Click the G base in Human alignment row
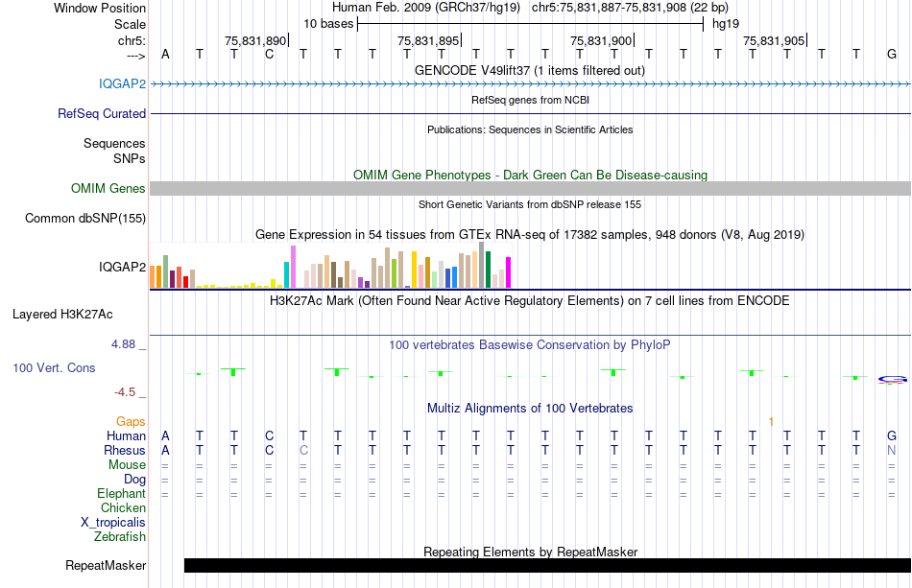Image resolution: width=912 pixels, height=588 pixels. click(892, 435)
